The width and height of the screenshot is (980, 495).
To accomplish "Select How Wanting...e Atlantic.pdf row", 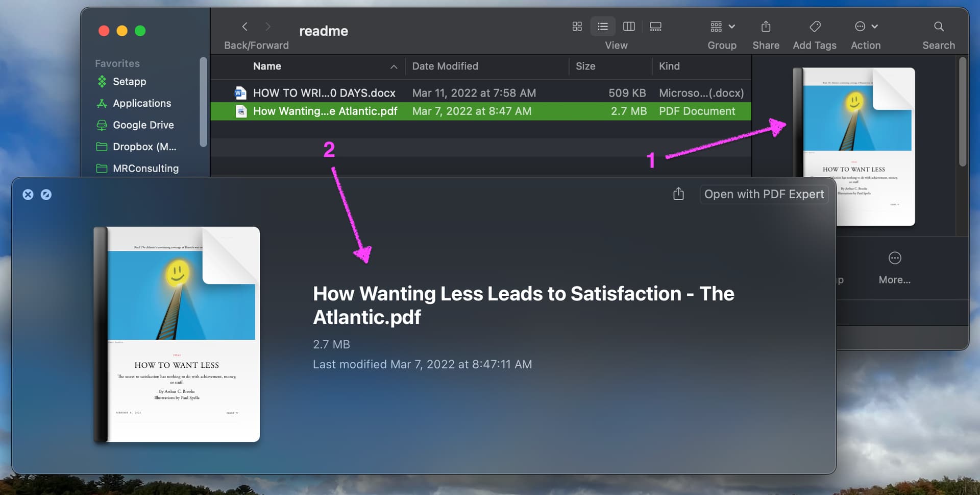I will click(480, 111).
